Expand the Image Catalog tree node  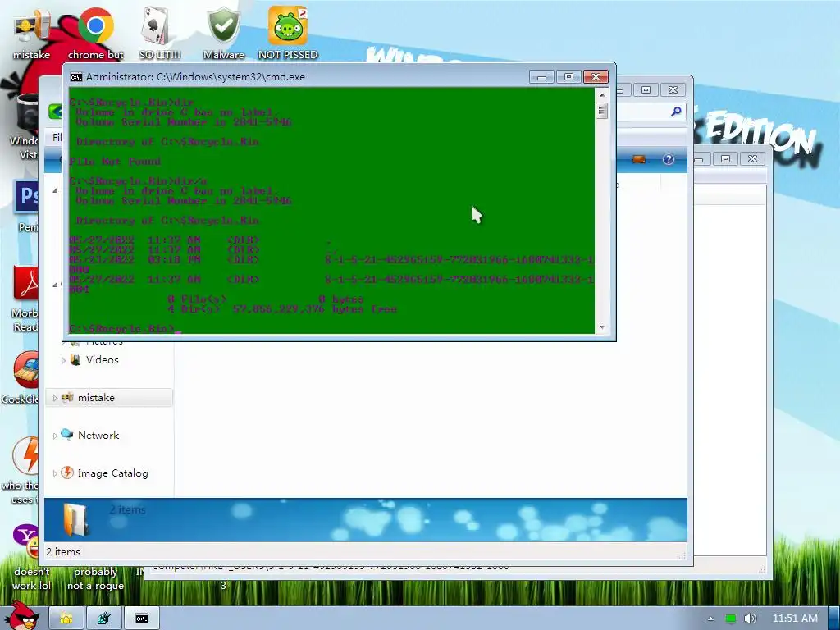click(55, 473)
